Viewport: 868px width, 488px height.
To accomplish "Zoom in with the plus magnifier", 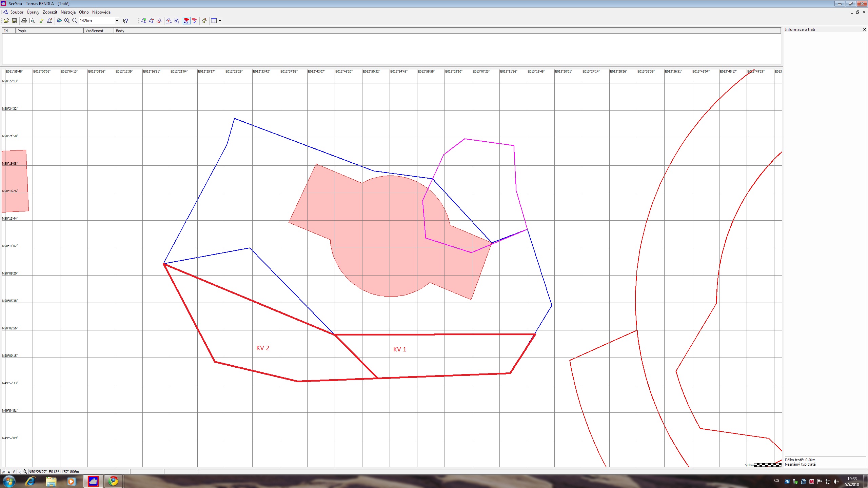I will pyautogui.click(x=67, y=21).
